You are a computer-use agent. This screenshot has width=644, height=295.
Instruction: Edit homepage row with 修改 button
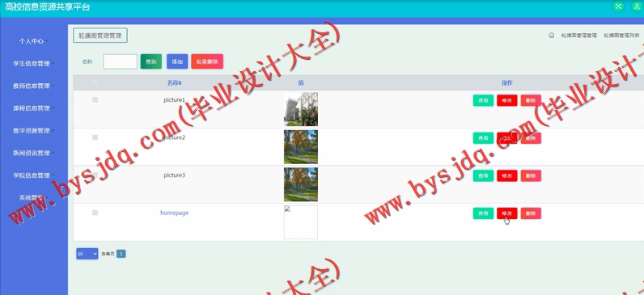pos(507,213)
